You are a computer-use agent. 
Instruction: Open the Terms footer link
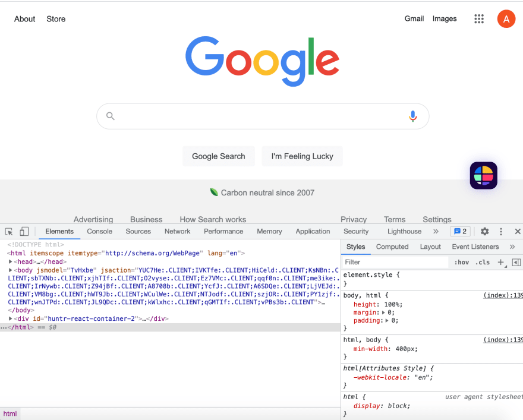[395, 219]
